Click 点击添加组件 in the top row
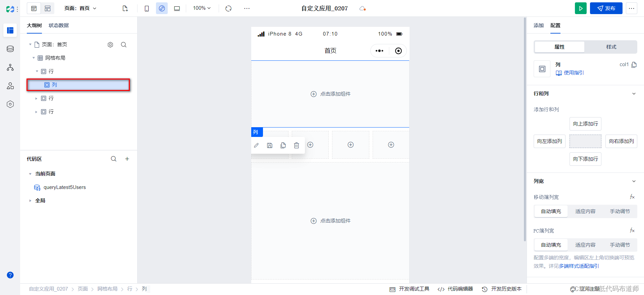Image resolution: width=644 pixels, height=295 pixels. [x=330, y=94]
